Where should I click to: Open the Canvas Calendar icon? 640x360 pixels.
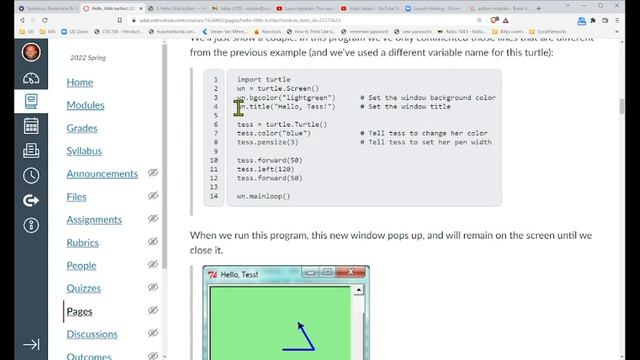[x=31, y=126]
